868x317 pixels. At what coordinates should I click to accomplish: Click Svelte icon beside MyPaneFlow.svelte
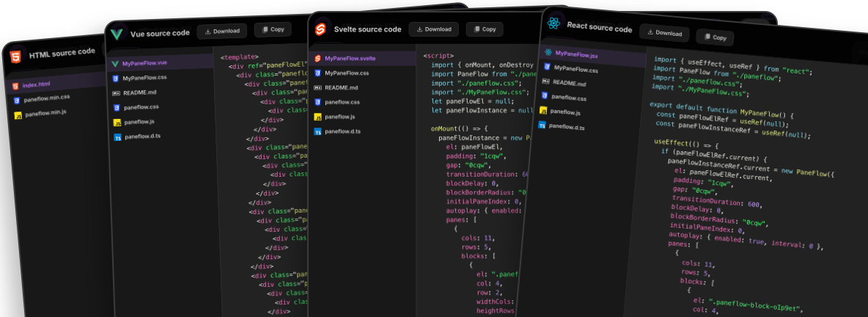[317, 58]
